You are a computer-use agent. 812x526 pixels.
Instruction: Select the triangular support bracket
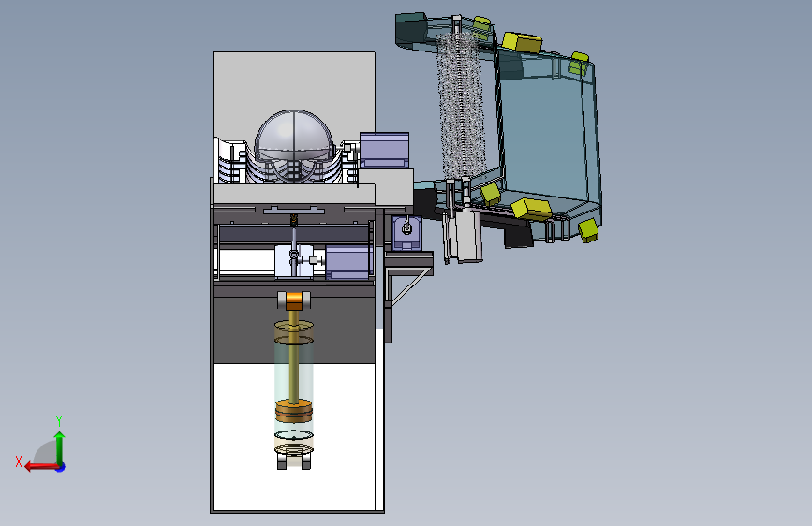(410, 286)
